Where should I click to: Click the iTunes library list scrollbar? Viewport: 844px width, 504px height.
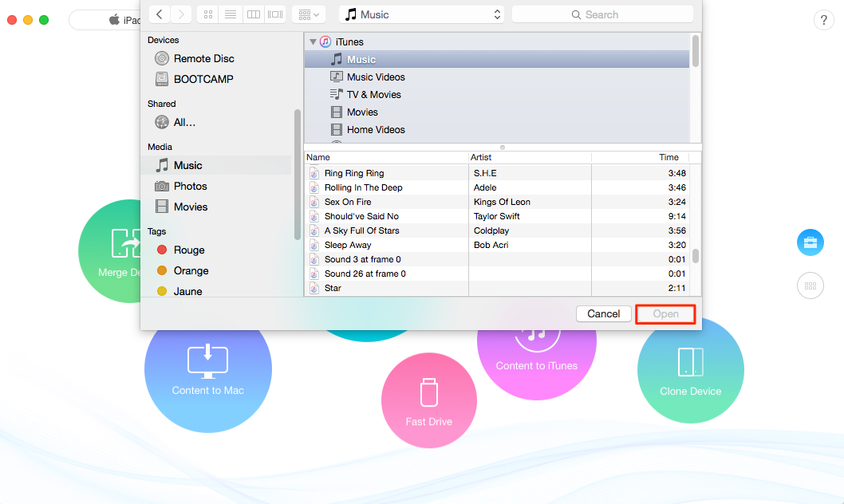pos(696,52)
